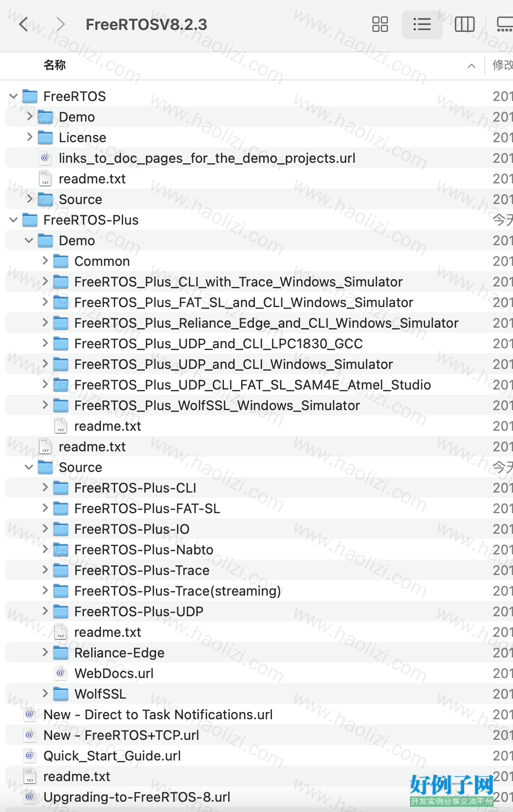513x812 pixels.
Task: Switch to gallery view
Action: coord(504,24)
